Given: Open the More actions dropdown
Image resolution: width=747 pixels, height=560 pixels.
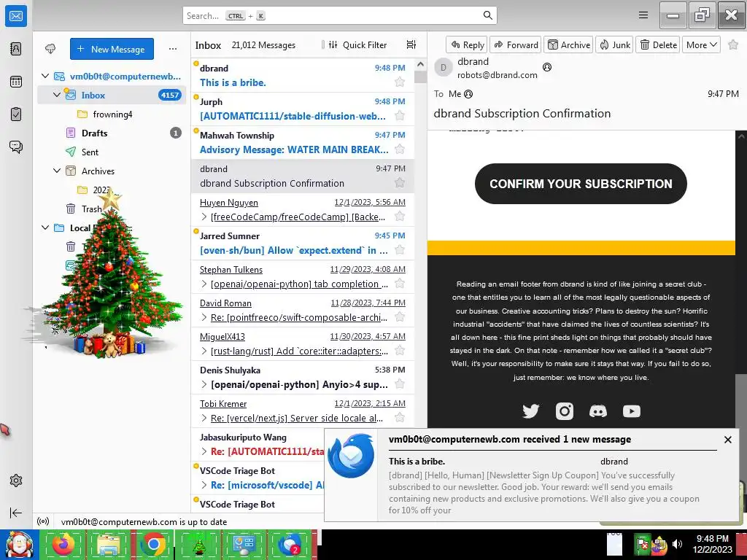Looking at the screenshot, I should (x=701, y=44).
